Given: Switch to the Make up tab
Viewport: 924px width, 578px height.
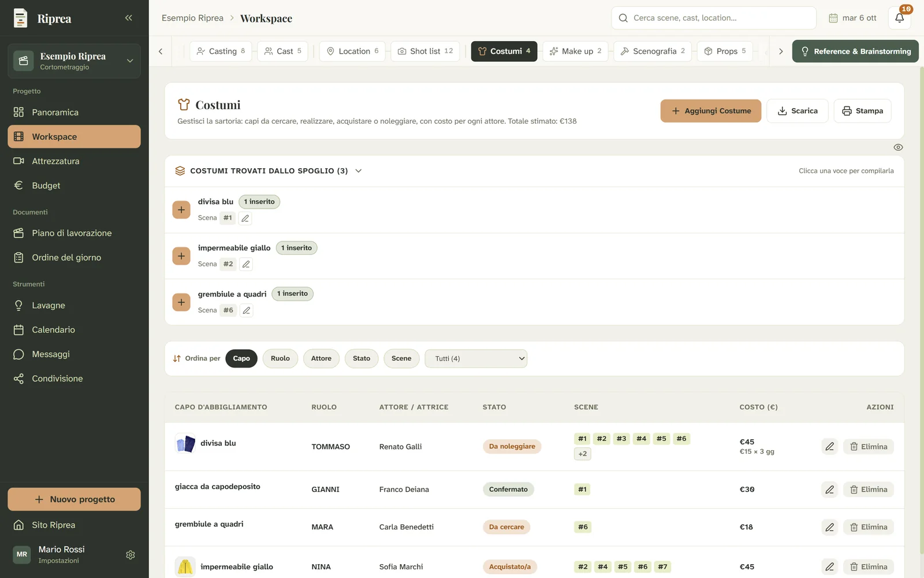Looking at the screenshot, I should point(575,51).
